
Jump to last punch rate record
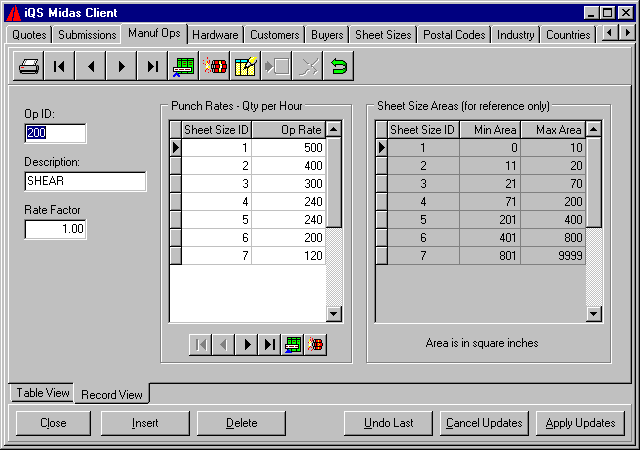pyautogui.click(x=269, y=345)
